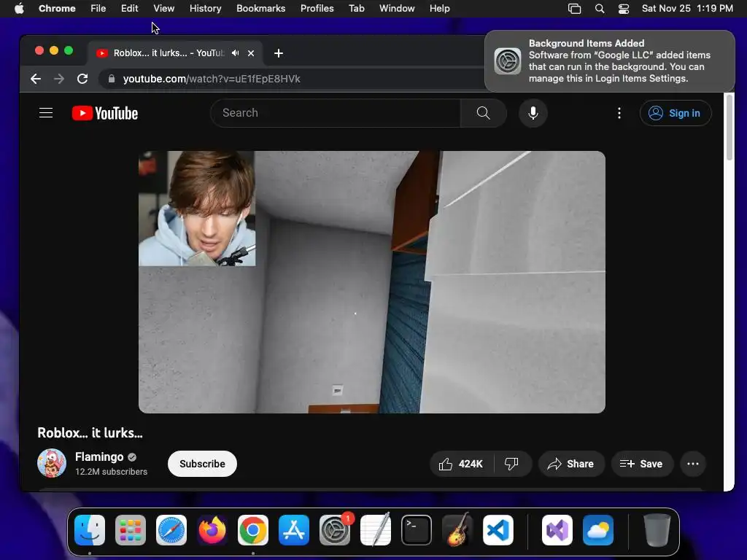The width and height of the screenshot is (747, 560).
Task: Open the Profiles menu
Action: [x=317, y=8]
